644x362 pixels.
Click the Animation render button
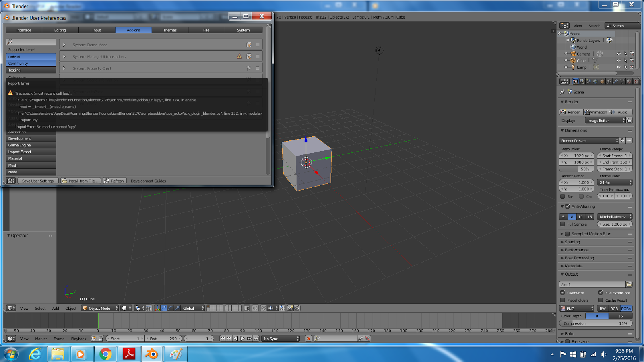(x=595, y=112)
